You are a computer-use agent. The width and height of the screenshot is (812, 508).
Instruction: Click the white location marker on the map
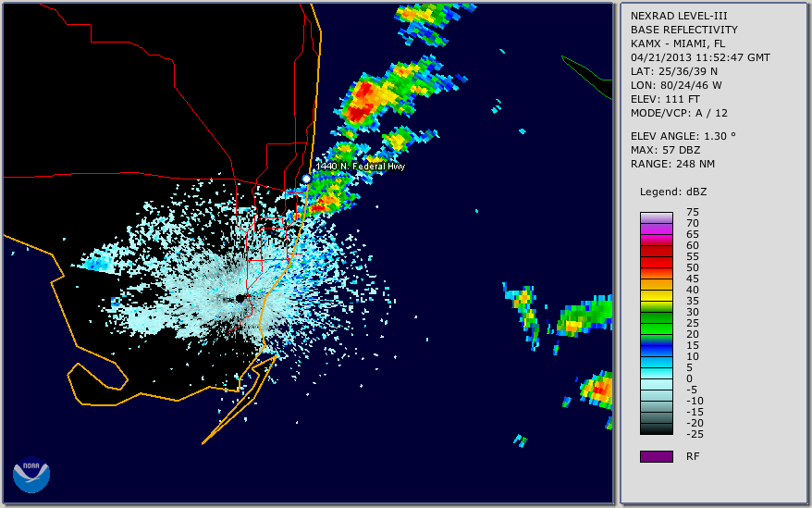coord(306,179)
